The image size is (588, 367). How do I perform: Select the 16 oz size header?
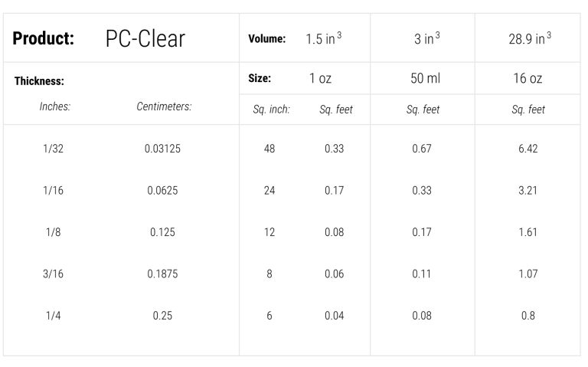(528, 78)
